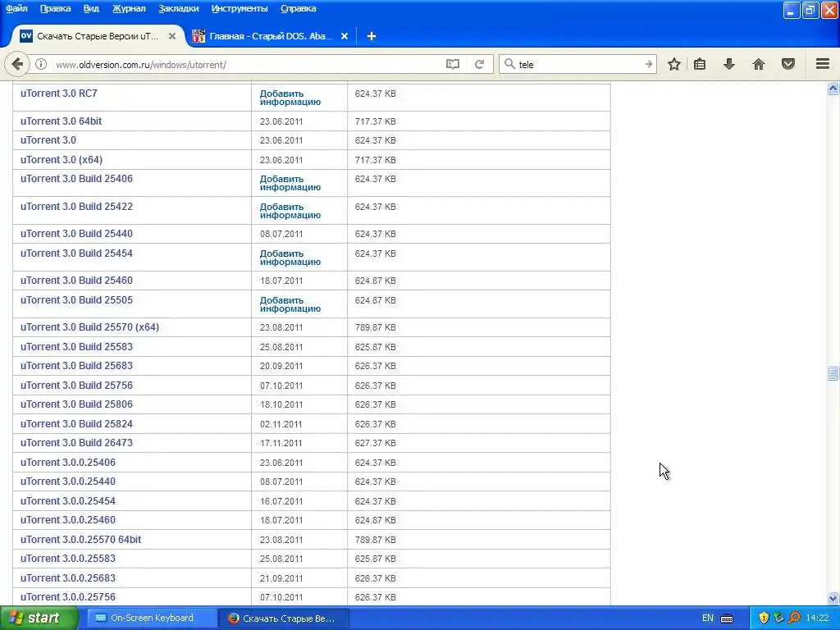The image size is (840, 630).
Task: Switch to Скачать Старые Версии uT... tab
Action: point(98,36)
